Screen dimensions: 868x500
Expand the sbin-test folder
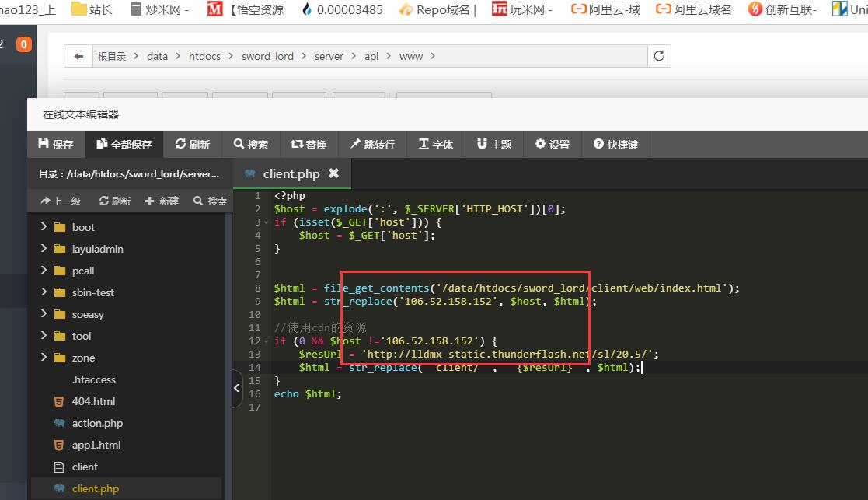pos(44,292)
